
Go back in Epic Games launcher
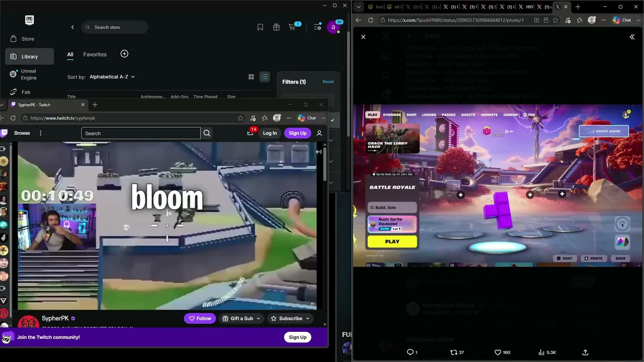[72, 27]
